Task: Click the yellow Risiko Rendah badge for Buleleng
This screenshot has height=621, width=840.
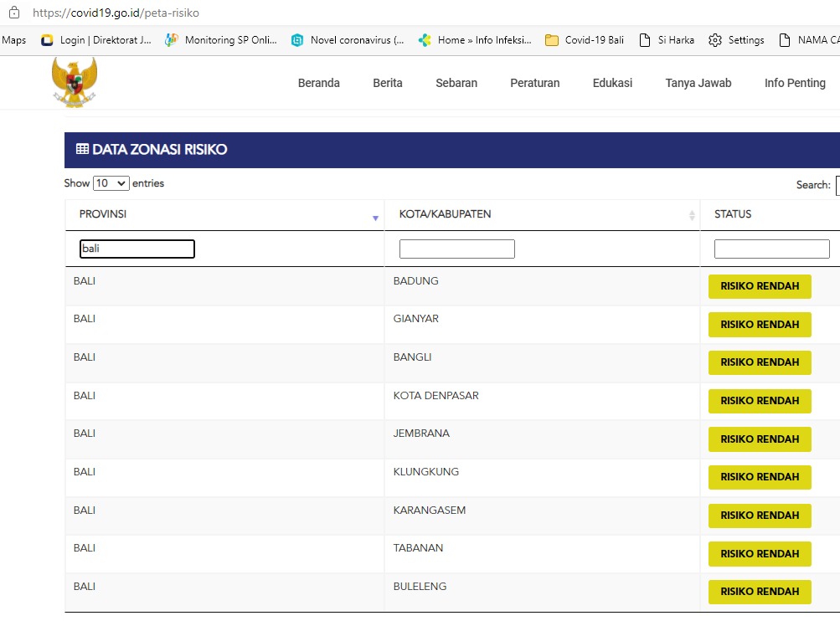Action: coord(760,592)
